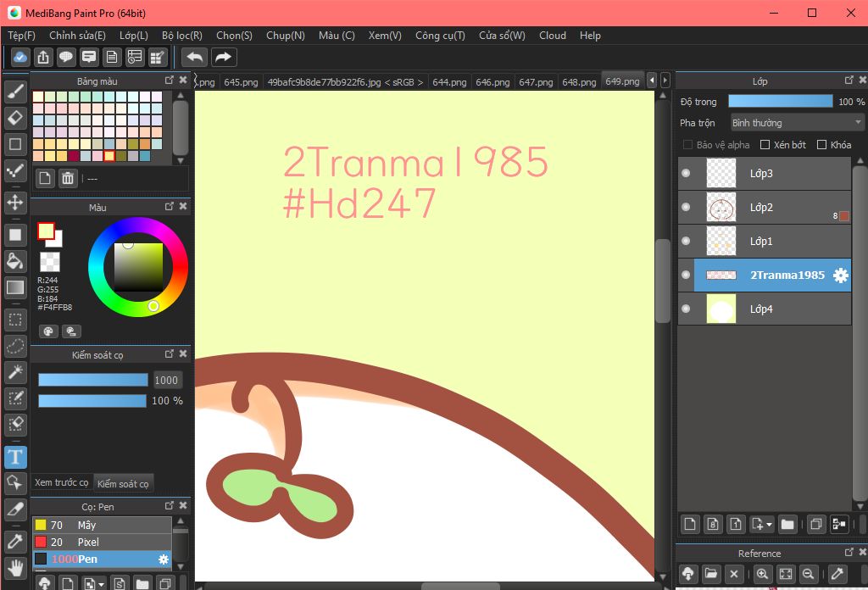The height and width of the screenshot is (590, 868).
Task: Open the add-brush dropdown arrow in Cọ panel
Action: [x=102, y=584]
